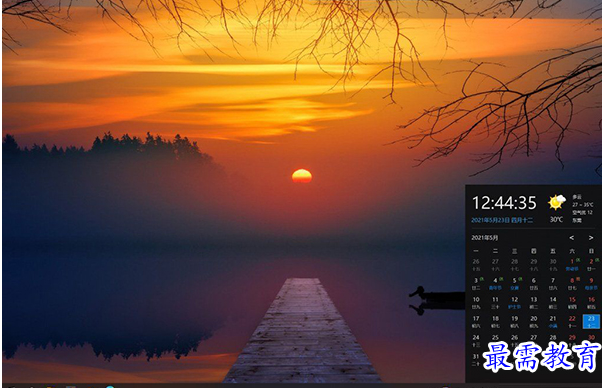
Task: Select May 2 in calendar
Action: point(591,264)
